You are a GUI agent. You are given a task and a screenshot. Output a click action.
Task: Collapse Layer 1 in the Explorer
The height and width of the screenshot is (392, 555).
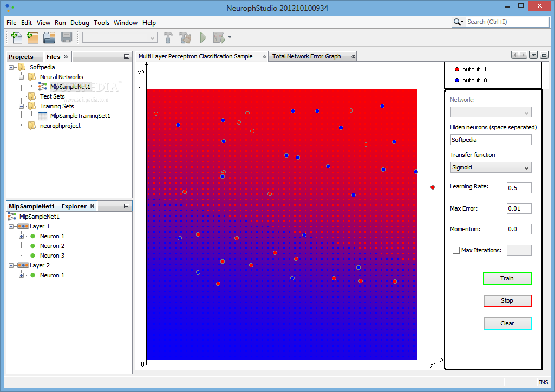11,226
